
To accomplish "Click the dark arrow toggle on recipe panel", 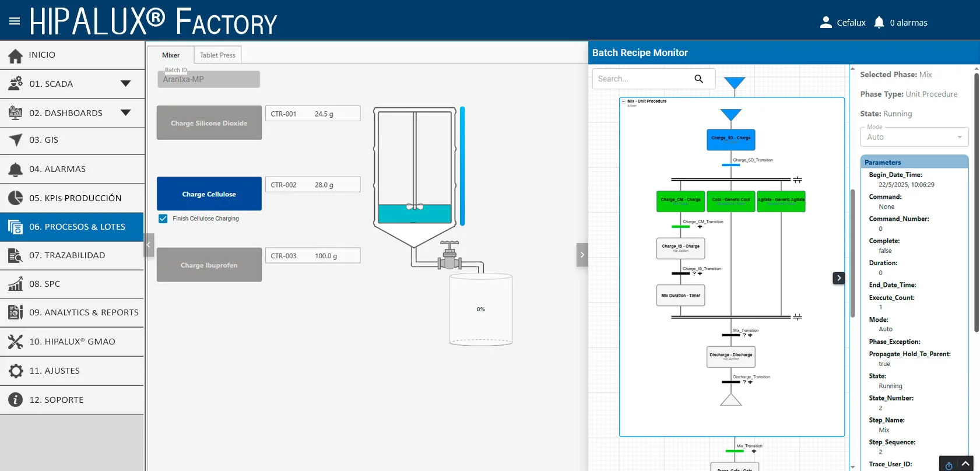I will (838, 278).
